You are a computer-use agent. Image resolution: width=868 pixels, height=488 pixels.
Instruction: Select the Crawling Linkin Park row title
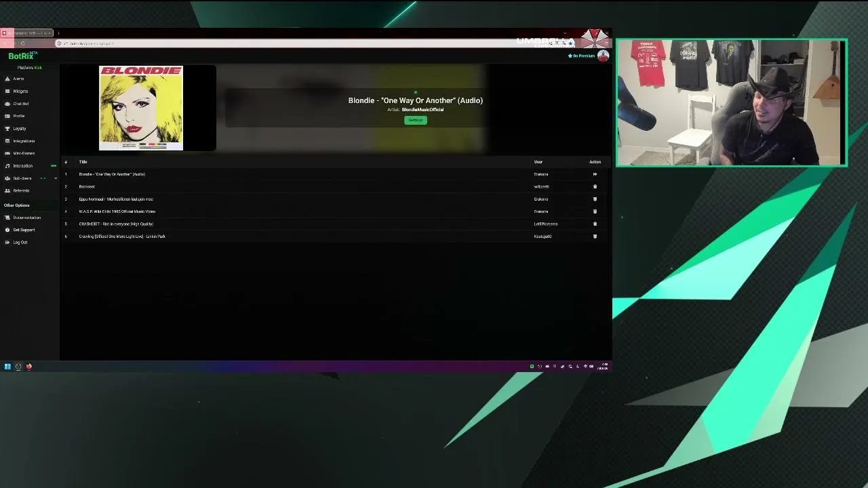pyautogui.click(x=122, y=237)
